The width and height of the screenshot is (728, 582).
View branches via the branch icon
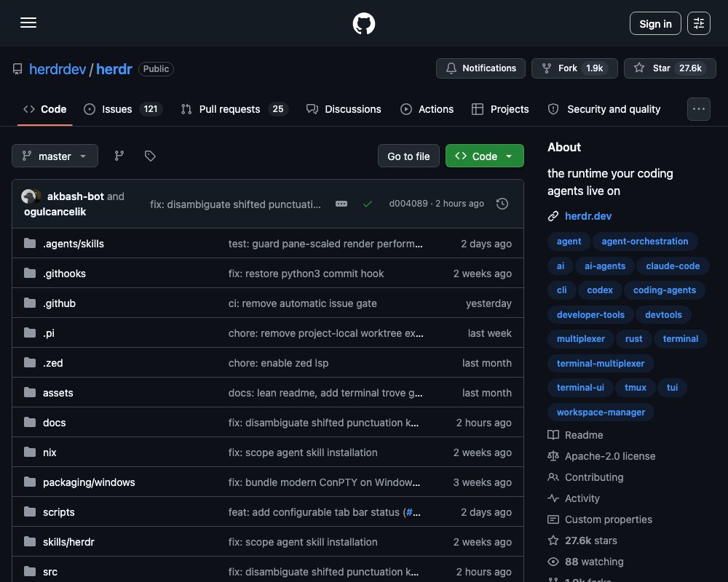pos(119,156)
